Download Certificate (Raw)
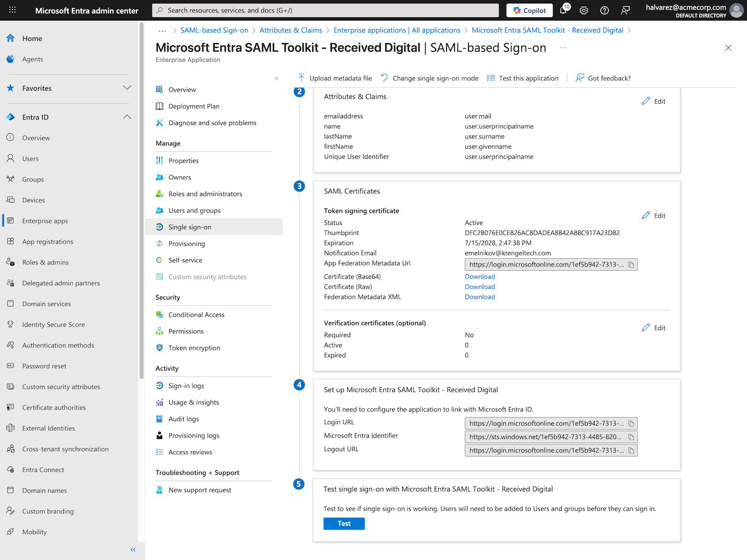Viewport: 747px width, 560px height. click(480, 287)
